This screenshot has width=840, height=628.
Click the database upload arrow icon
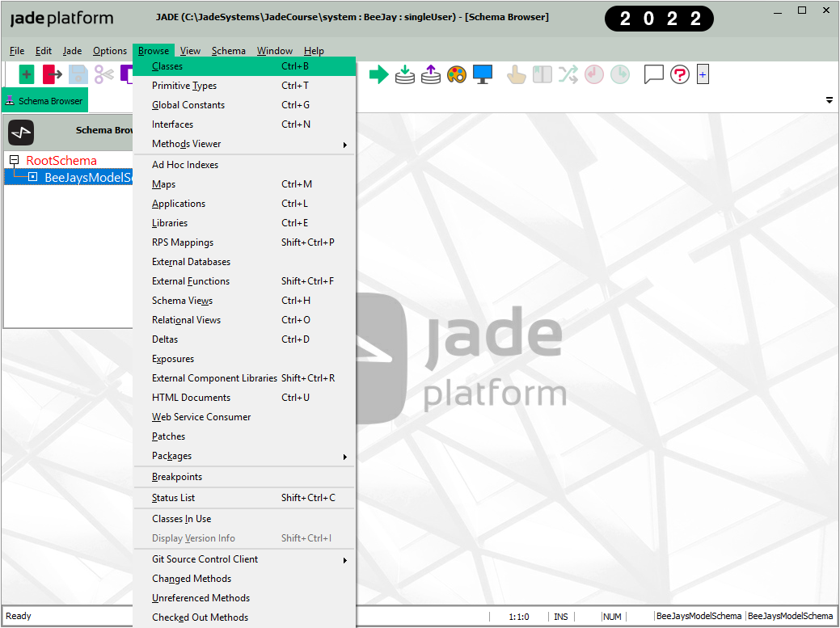(x=431, y=75)
